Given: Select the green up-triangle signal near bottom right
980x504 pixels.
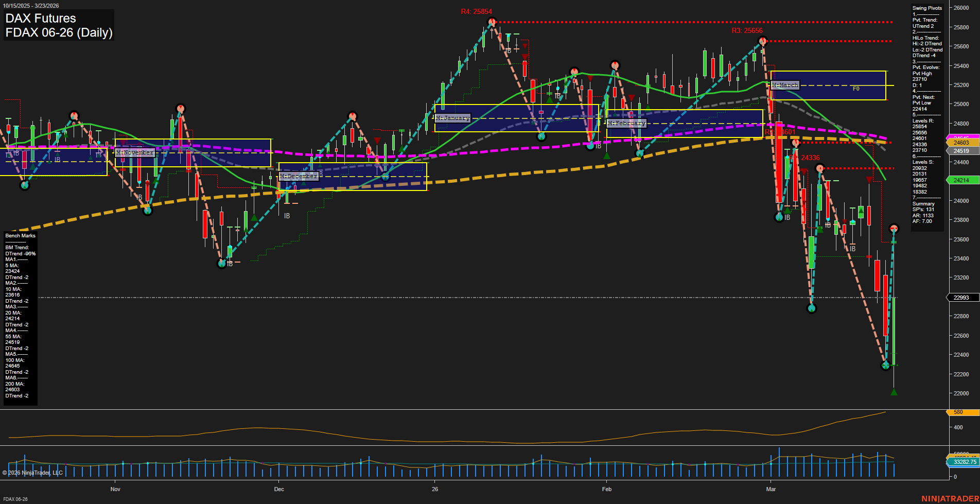Looking at the screenshot, I should pos(895,392).
